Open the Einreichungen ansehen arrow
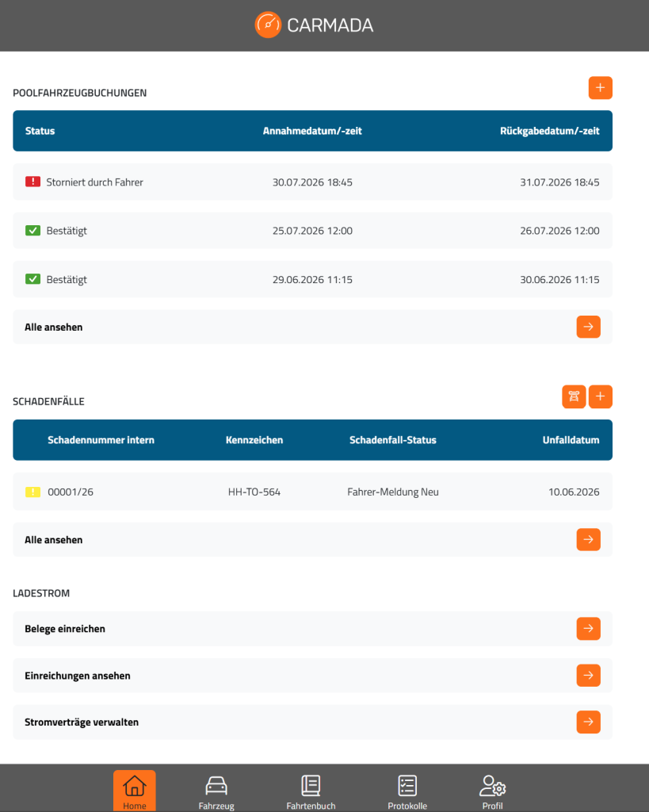Screen dimensions: 649x812 click(x=589, y=676)
